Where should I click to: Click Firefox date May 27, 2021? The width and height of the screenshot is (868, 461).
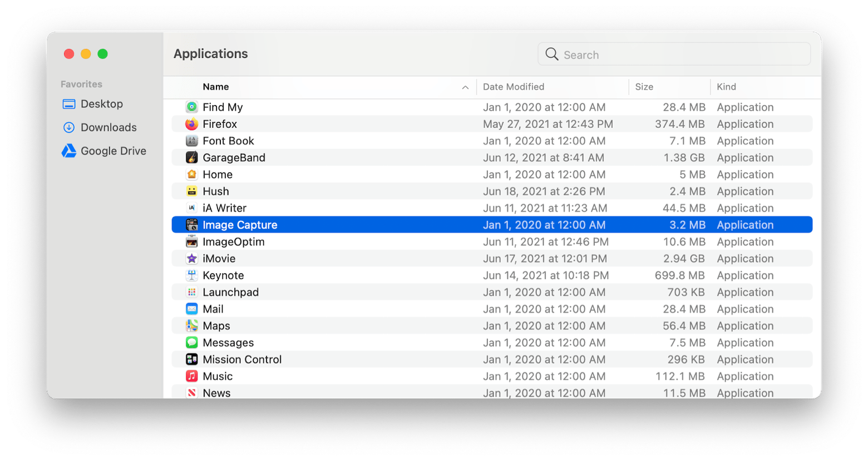[548, 124]
